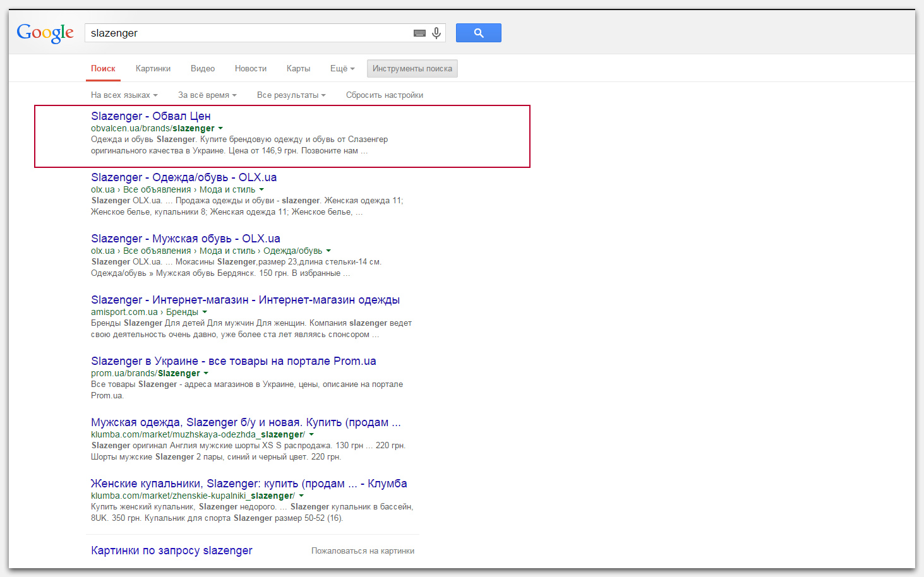Click the prom.ua/brands/Slazenger URL text
The width and height of the screenshot is (924, 577).
point(145,373)
